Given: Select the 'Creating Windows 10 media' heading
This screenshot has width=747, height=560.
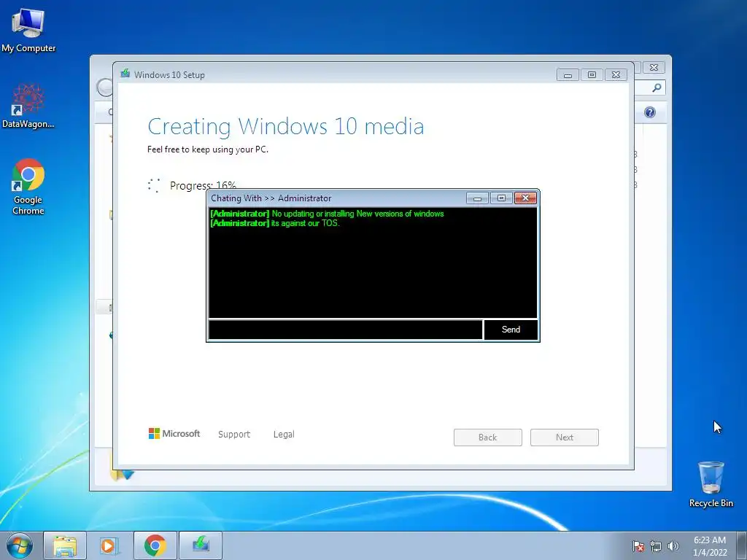Looking at the screenshot, I should tap(286, 127).
